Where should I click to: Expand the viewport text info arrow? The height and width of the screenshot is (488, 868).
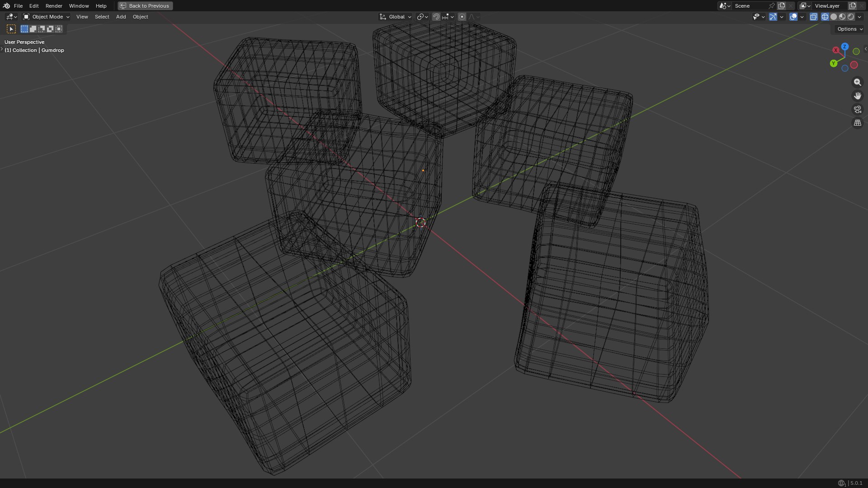[2, 49]
